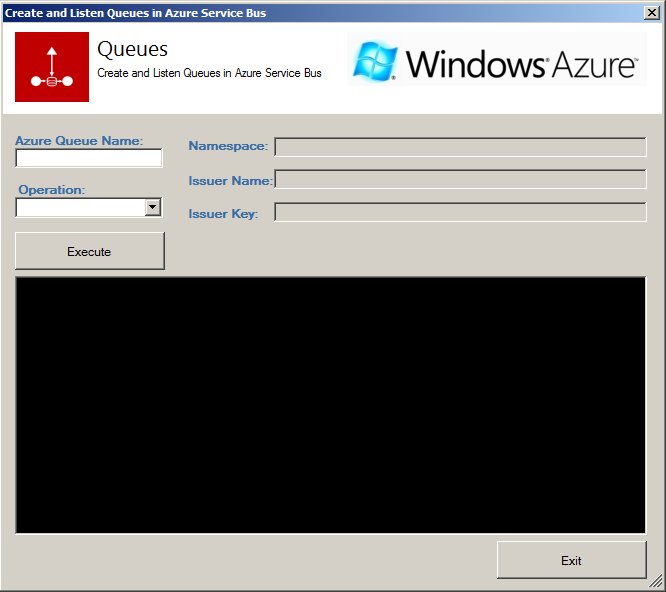Image resolution: width=666 pixels, height=592 pixels.
Task: Click the window resize grip corner
Action: (657, 582)
